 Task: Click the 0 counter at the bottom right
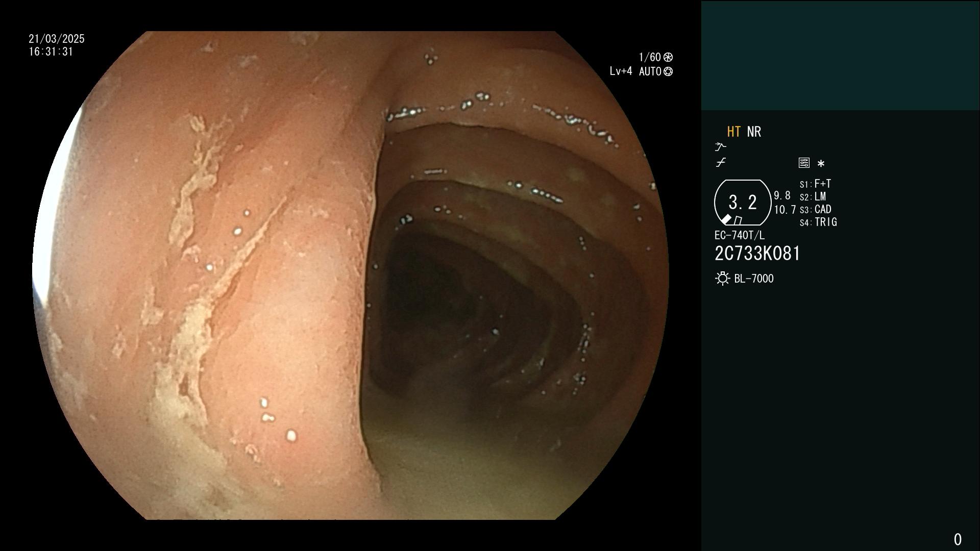(958, 539)
